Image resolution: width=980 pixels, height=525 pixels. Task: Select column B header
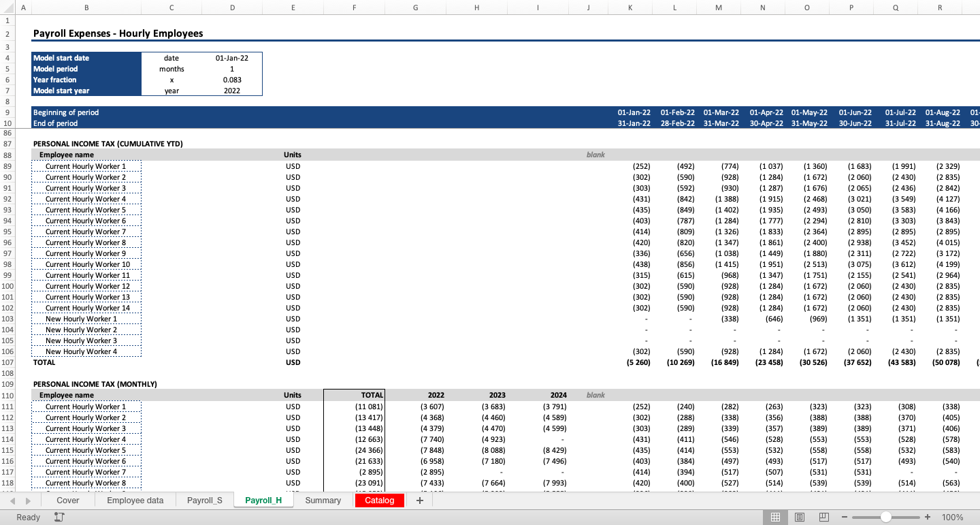(86, 7)
